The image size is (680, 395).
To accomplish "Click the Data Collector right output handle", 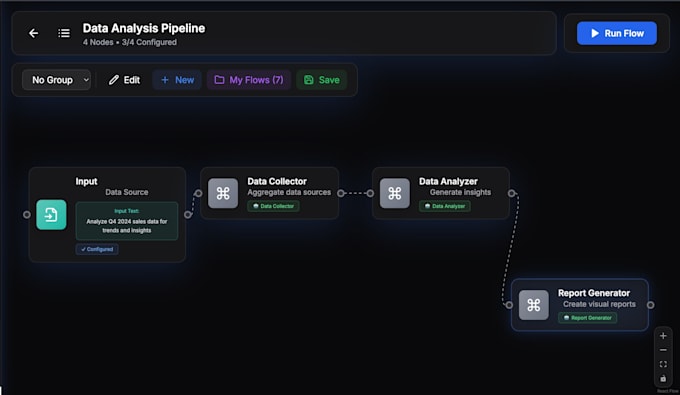I will tap(341, 193).
